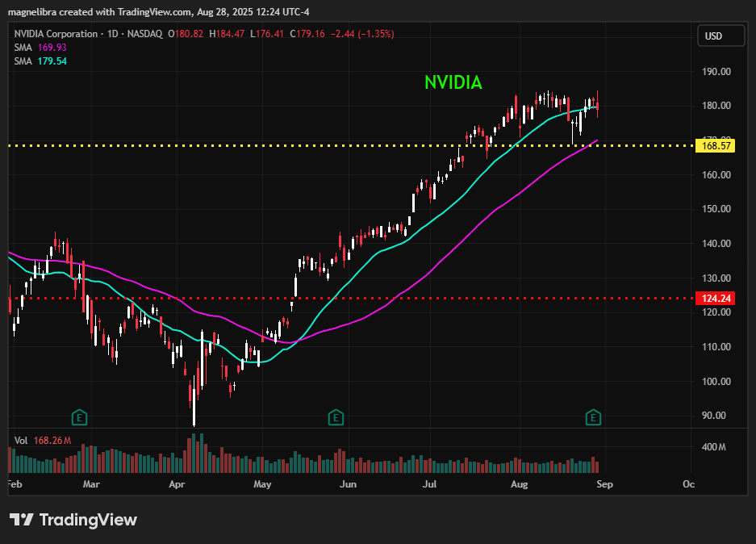Click the May label on time axis

pyautogui.click(x=262, y=483)
